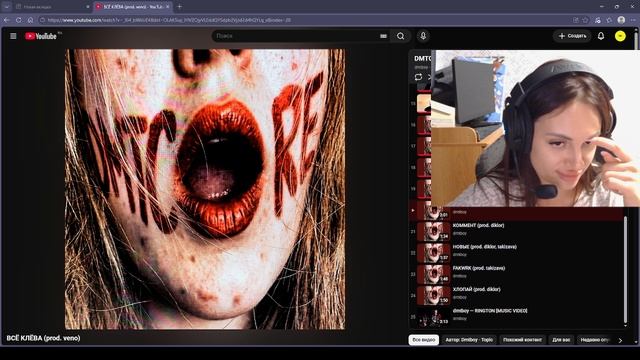This screenshot has height=360, width=640.
Task: Open a new browser tab
Action: click(180, 7)
